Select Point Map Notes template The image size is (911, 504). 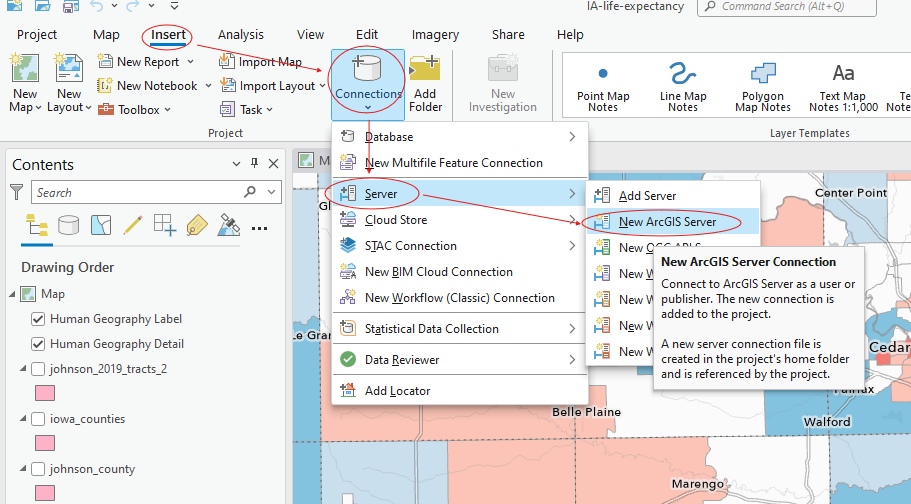603,86
